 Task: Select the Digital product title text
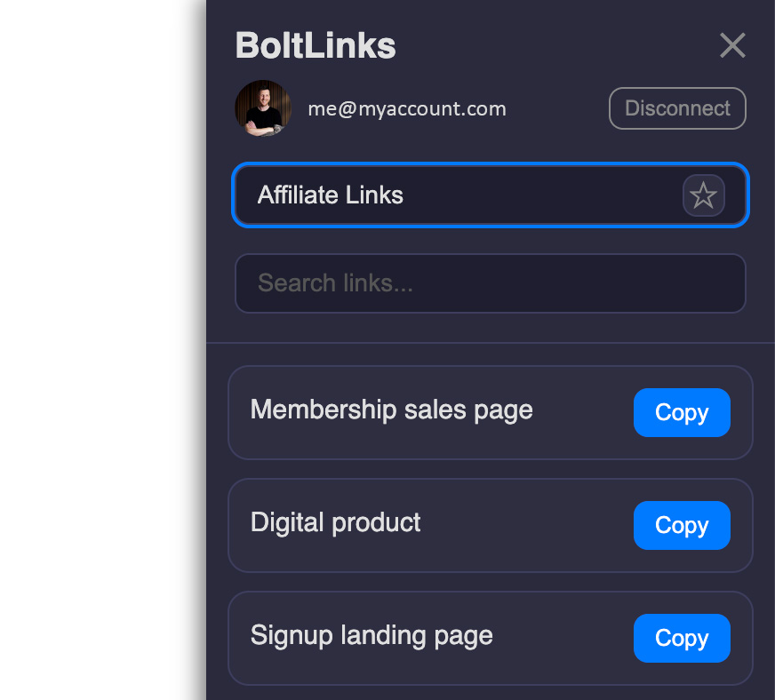335,522
